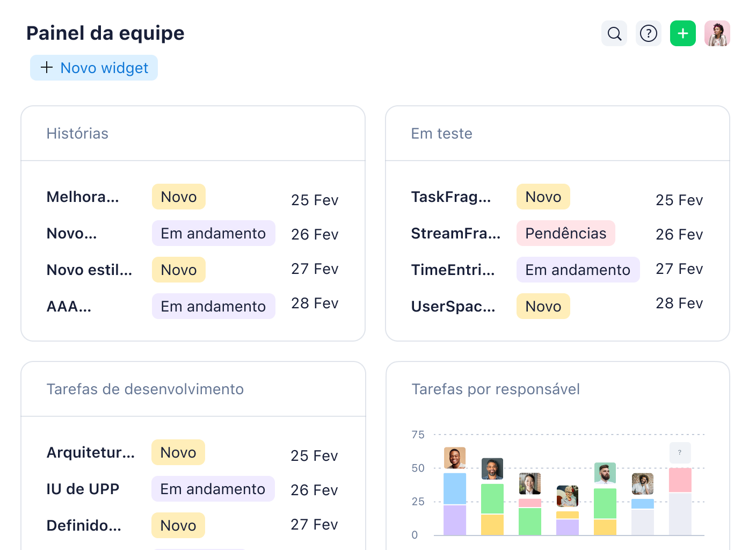This screenshot has height=550, width=756.
Task: Open the task IU de UPP
Action: tap(82, 489)
